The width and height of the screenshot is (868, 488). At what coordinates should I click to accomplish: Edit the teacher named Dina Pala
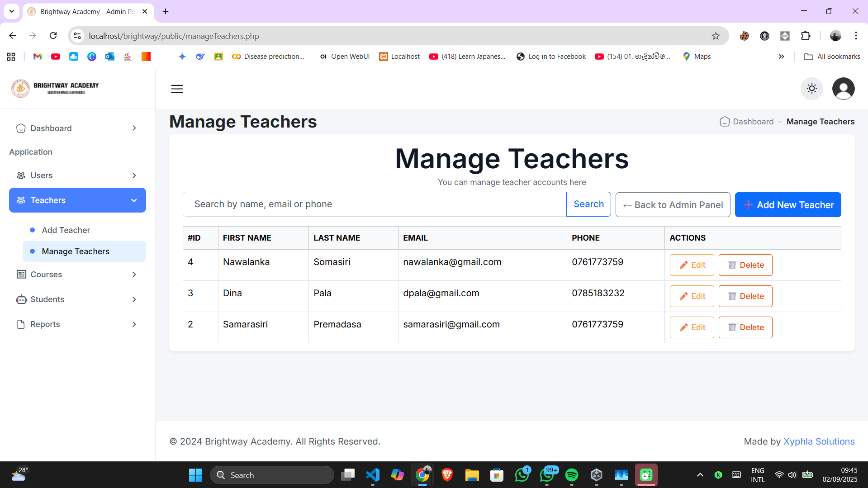click(x=692, y=296)
